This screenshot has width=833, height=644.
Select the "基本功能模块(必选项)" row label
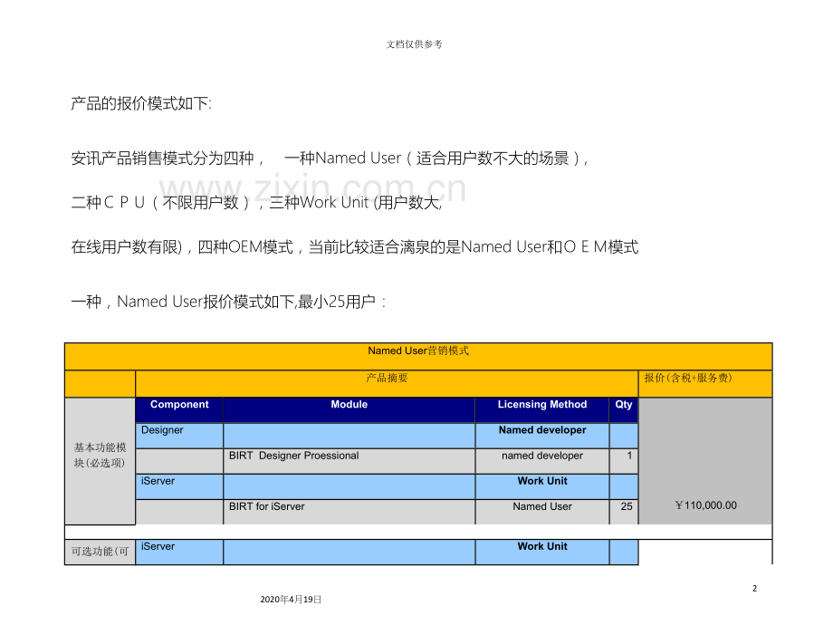[x=100, y=455]
